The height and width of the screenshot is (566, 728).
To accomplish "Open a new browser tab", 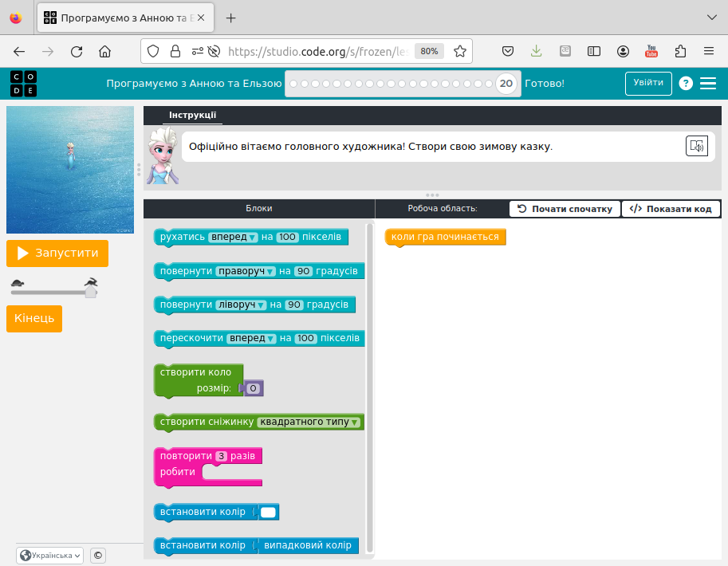I will (230, 18).
